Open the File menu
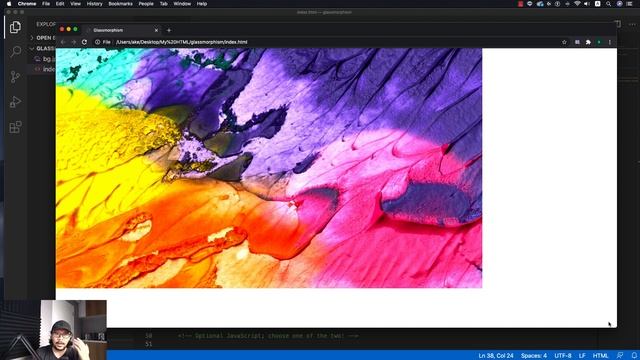This screenshot has width=640, height=360. (x=46, y=4)
